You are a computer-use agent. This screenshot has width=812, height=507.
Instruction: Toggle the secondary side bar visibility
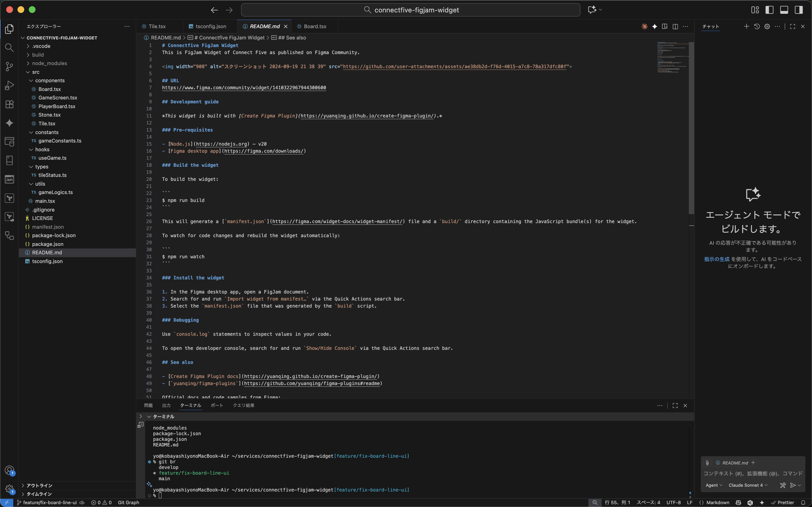[x=798, y=10]
